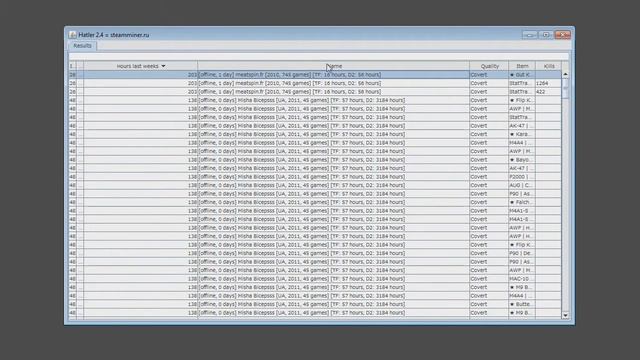Image resolution: width=640 pixels, height=360 pixels.
Task: Select the item cell '★ Butte'
Action: [522, 304]
